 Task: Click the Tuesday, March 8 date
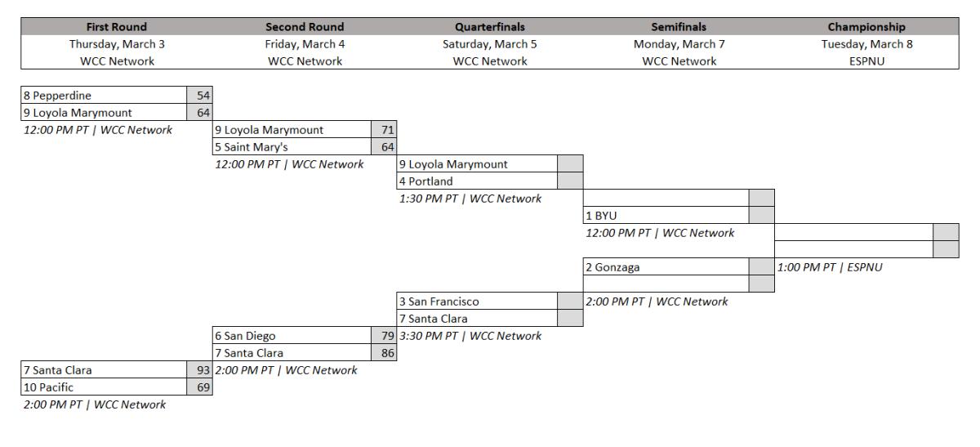(x=866, y=44)
